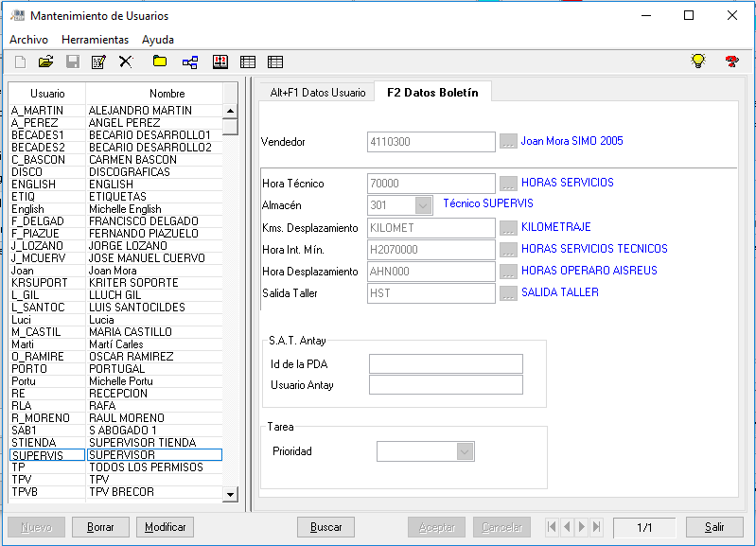Click the red question mark help icon
Screen dimensions: 756x546
tap(731, 62)
